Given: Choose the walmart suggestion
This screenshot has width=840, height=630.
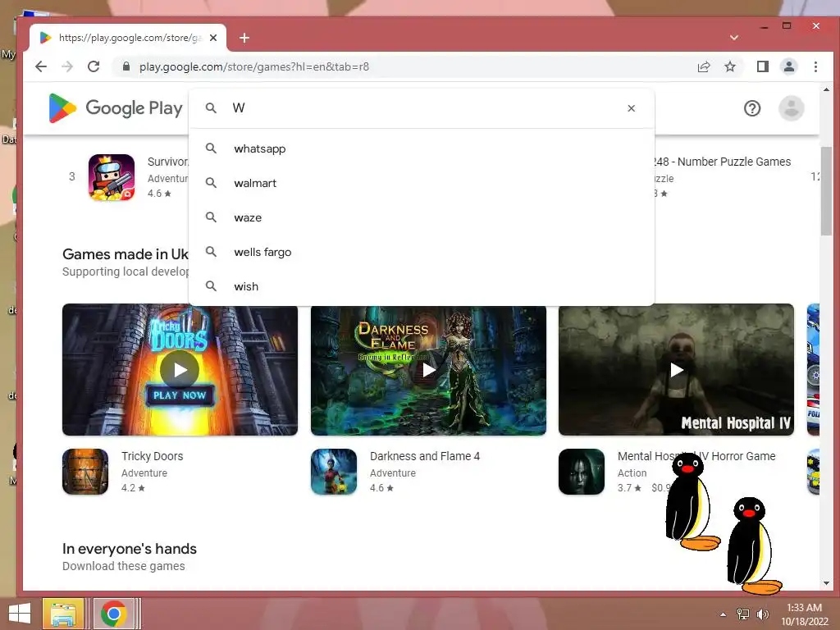Looking at the screenshot, I should pyautogui.click(x=422, y=183).
